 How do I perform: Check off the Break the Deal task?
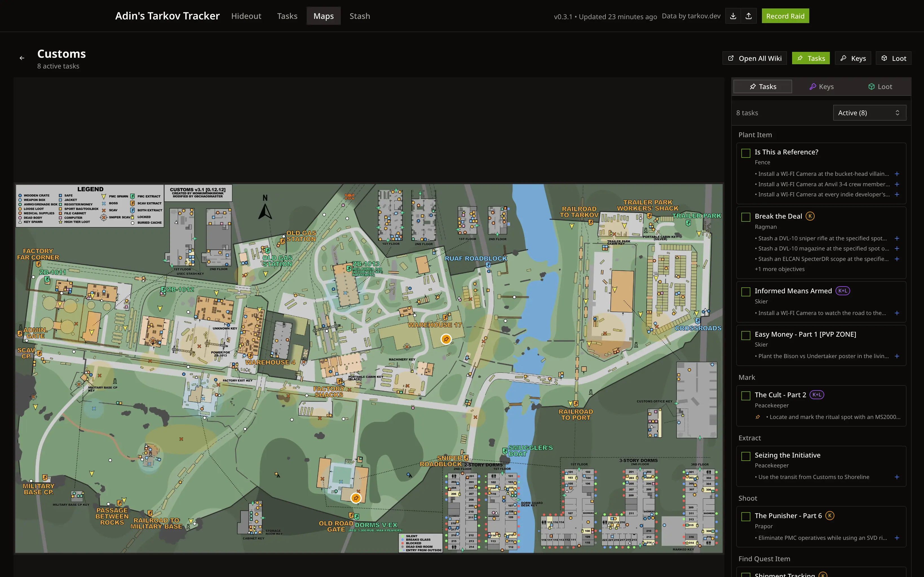tap(745, 217)
